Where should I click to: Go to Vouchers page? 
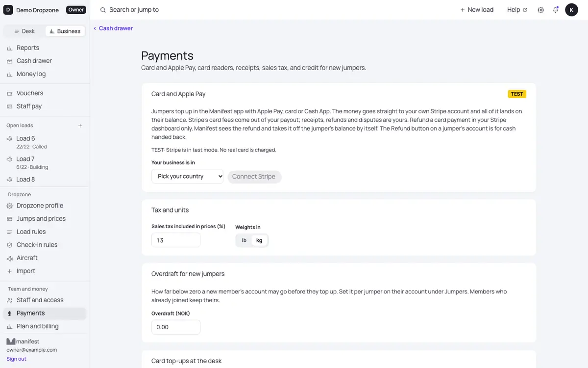45,93
